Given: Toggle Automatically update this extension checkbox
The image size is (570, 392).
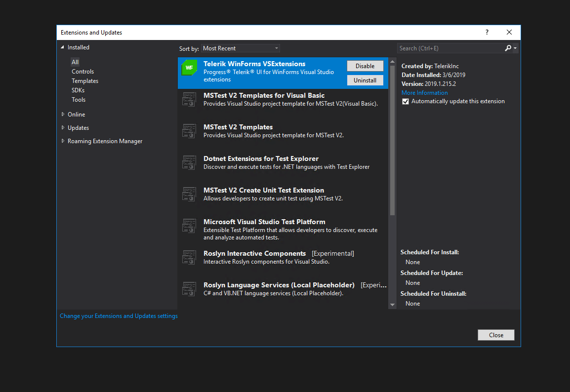Looking at the screenshot, I should coord(406,101).
